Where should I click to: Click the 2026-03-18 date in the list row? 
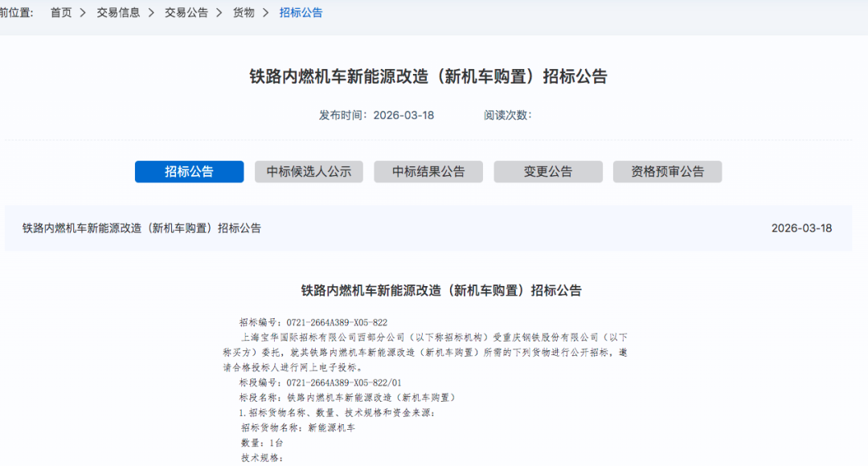[x=801, y=228]
